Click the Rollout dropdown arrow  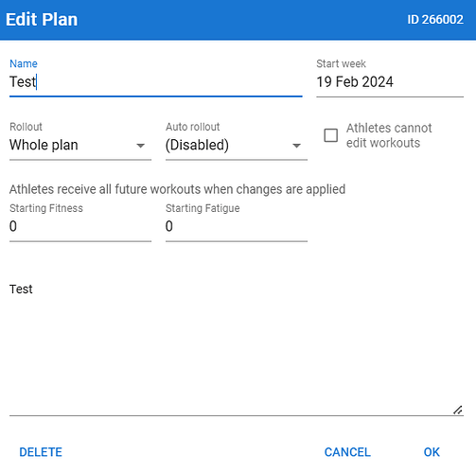point(140,146)
